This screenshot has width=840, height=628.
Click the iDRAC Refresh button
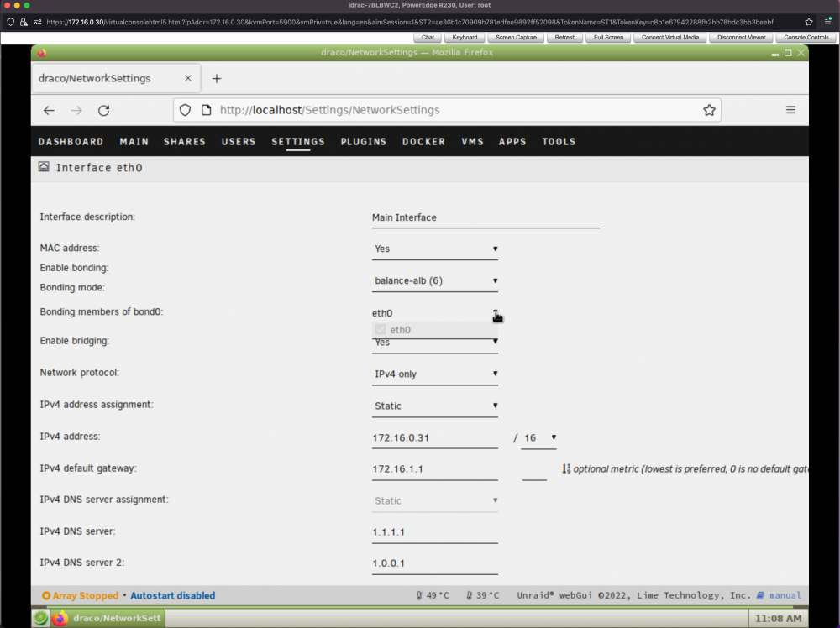(x=565, y=38)
